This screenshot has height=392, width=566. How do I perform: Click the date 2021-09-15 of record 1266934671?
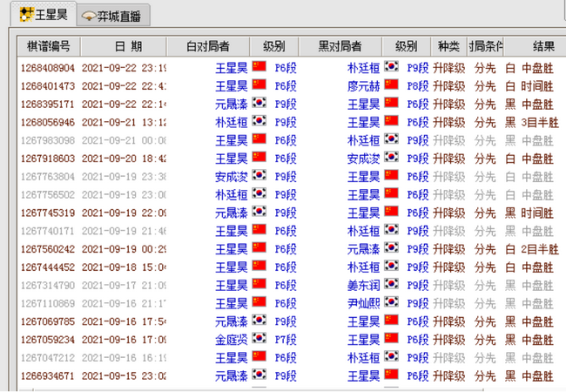click(109, 376)
